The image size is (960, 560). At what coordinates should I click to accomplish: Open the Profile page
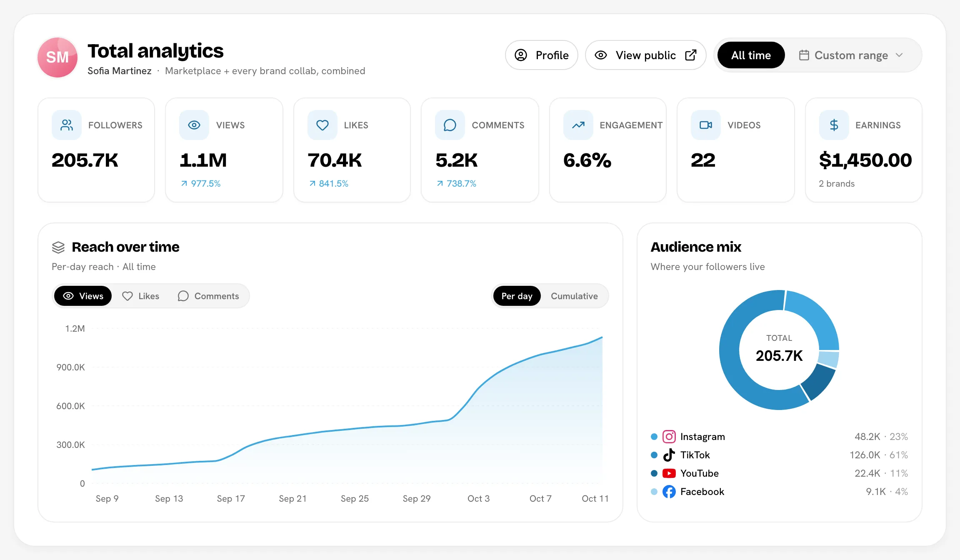[542, 55]
